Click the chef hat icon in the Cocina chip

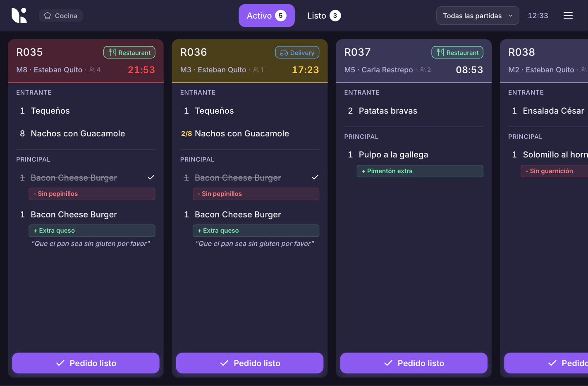tap(48, 16)
